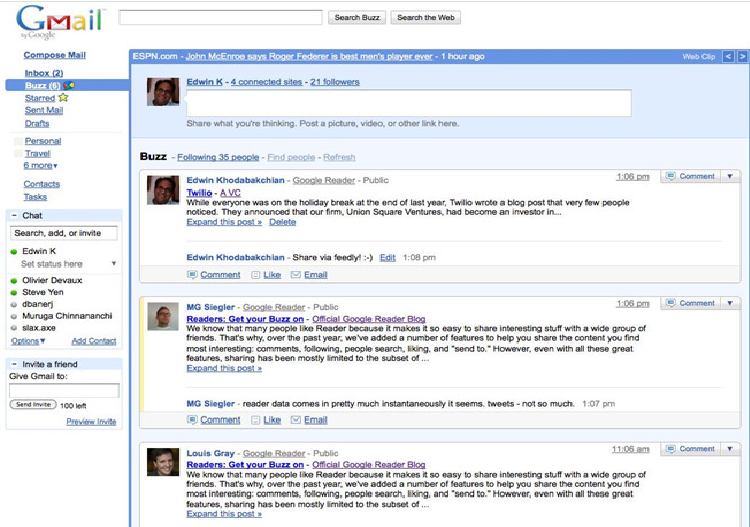Image resolution: width=750 pixels, height=527 pixels.
Task: Open the chat Options menu
Action: (28, 341)
